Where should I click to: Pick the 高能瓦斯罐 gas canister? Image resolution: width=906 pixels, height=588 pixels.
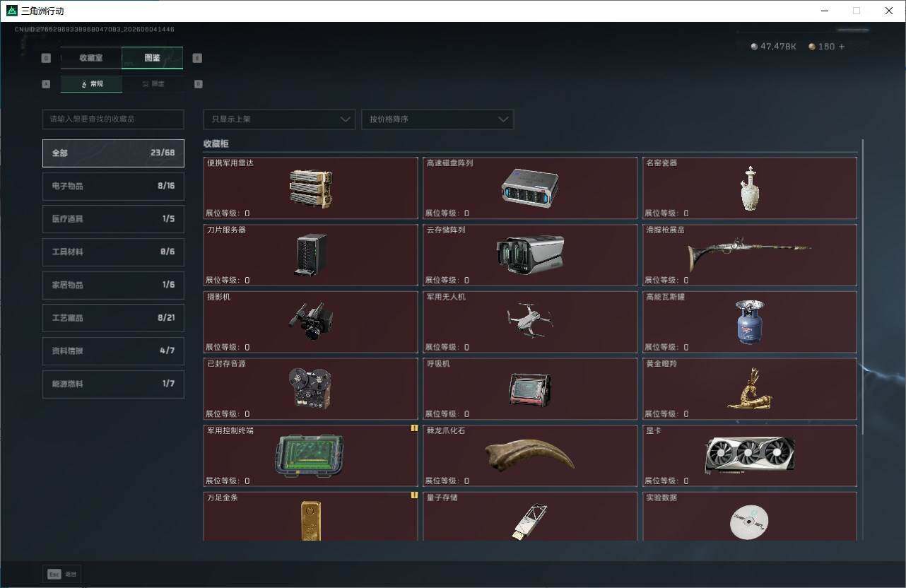750,322
